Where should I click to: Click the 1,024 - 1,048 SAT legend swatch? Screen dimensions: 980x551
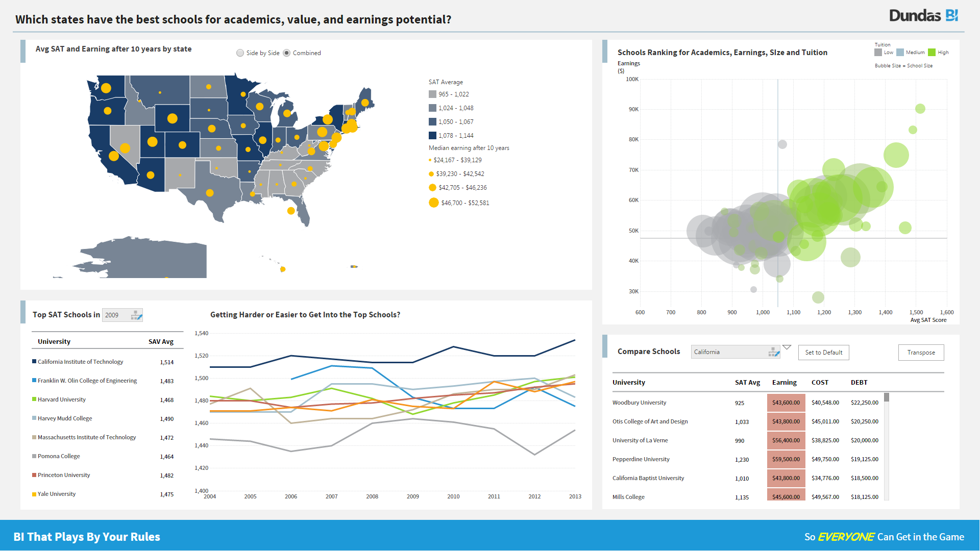[432, 108]
